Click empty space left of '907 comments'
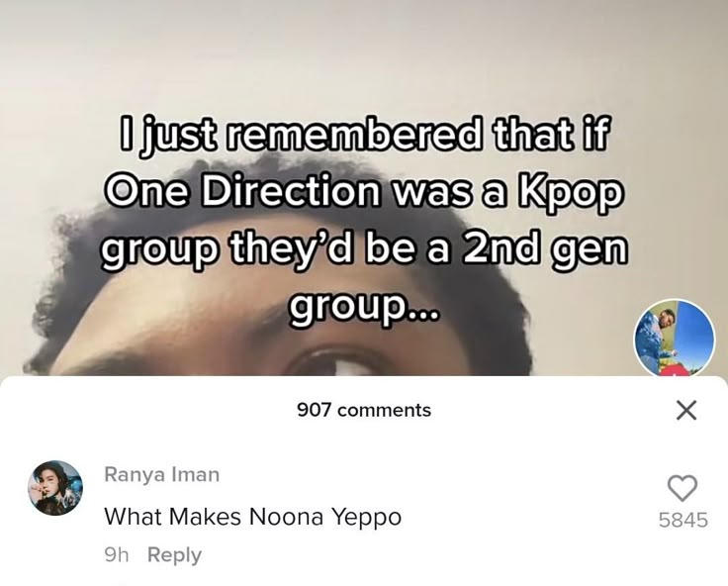This screenshot has height=586, width=728. (148, 411)
